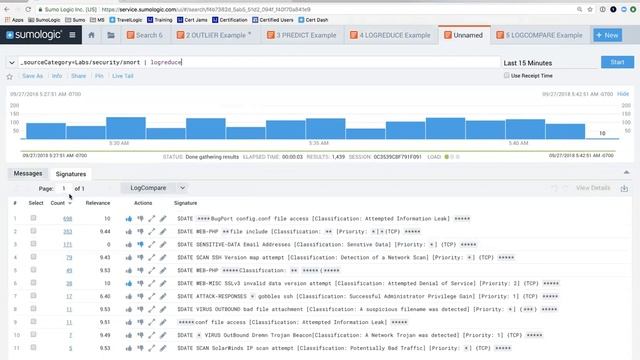Check the SCAN SSH row 4 checkbox
This screenshot has width=640, height=360.
(33, 257)
